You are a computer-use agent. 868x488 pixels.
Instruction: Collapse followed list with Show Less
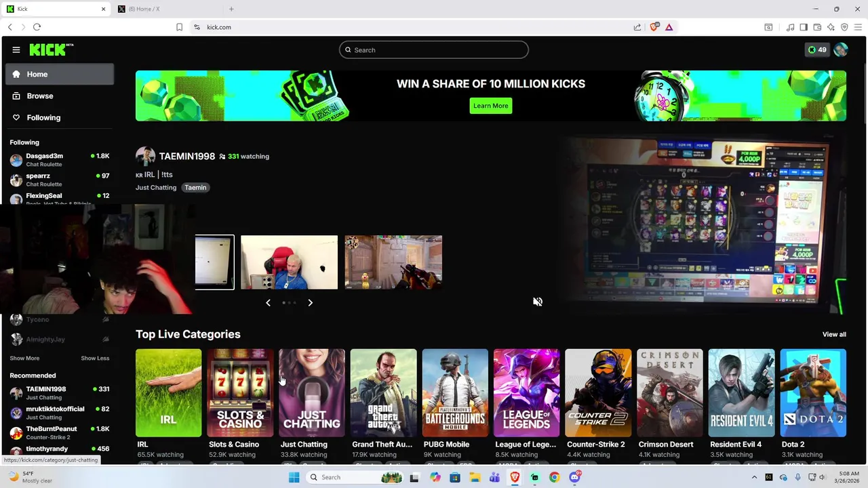(x=95, y=358)
